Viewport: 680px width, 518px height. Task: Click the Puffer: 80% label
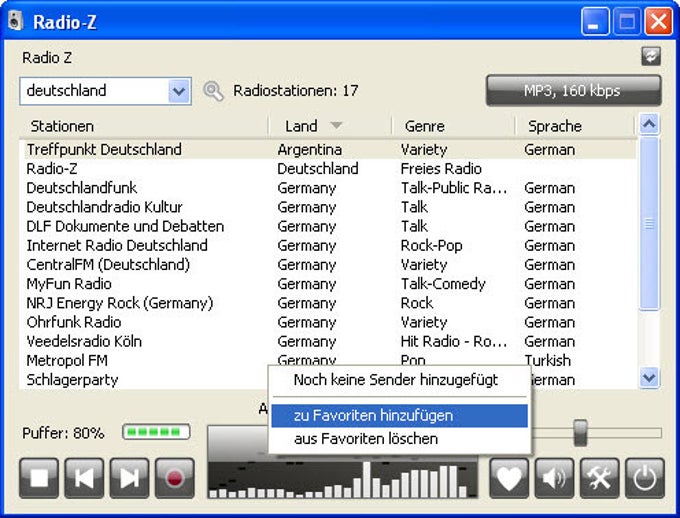pyautogui.click(x=63, y=433)
